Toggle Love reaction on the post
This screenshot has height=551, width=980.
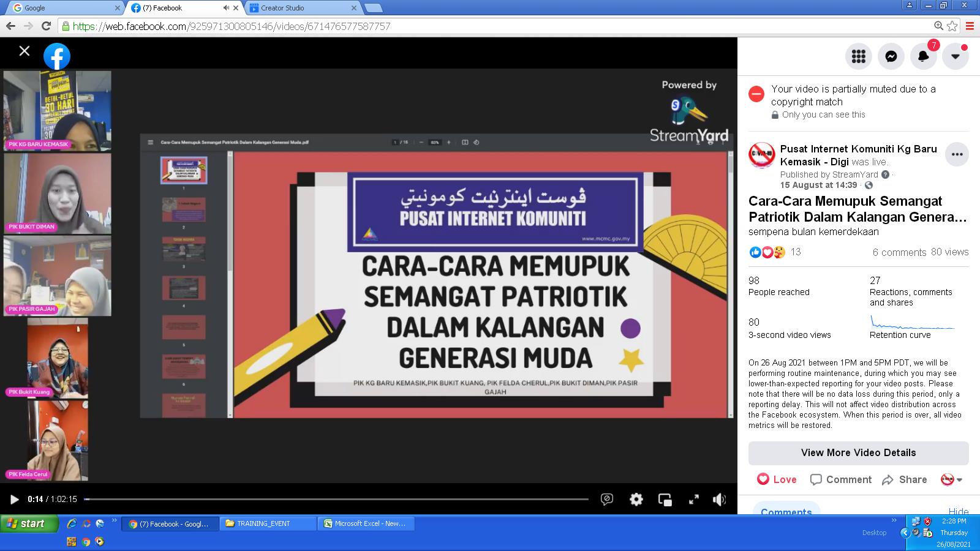tap(777, 479)
